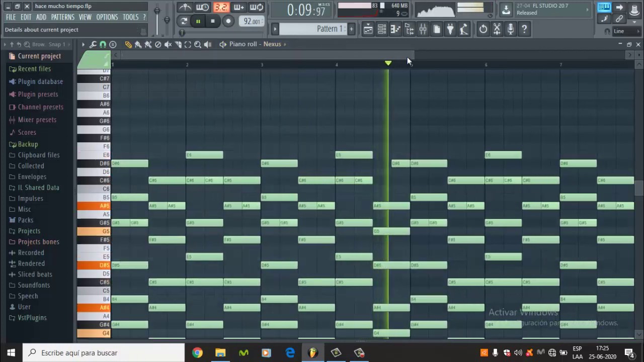The width and height of the screenshot is (644, 362).
Task: Pick the Zoom tool in piano roll
Action: [198, 44]
